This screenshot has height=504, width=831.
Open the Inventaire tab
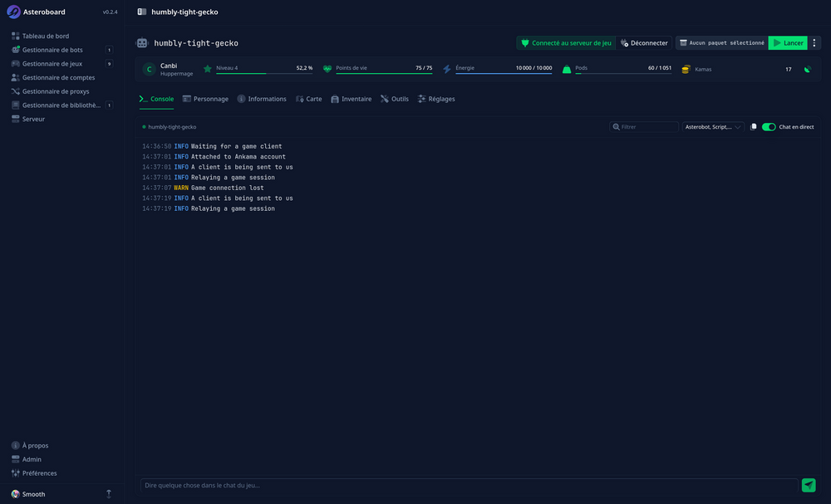tap(351, 99)
